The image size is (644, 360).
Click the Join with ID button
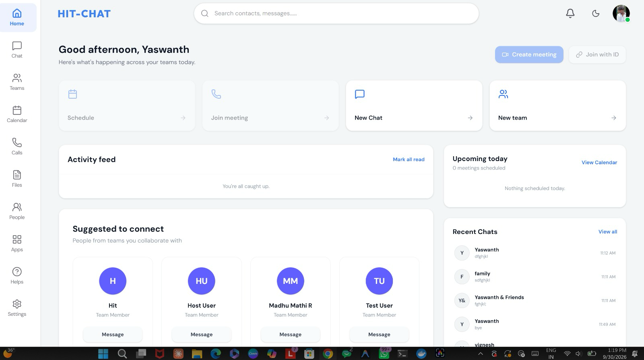click(597, 54)
